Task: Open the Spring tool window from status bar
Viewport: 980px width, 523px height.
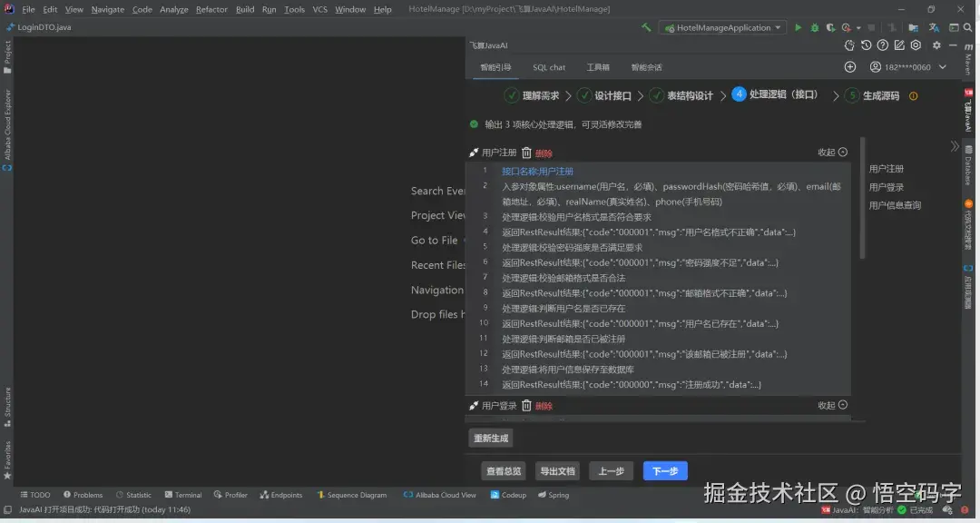Action: (554, 495)
